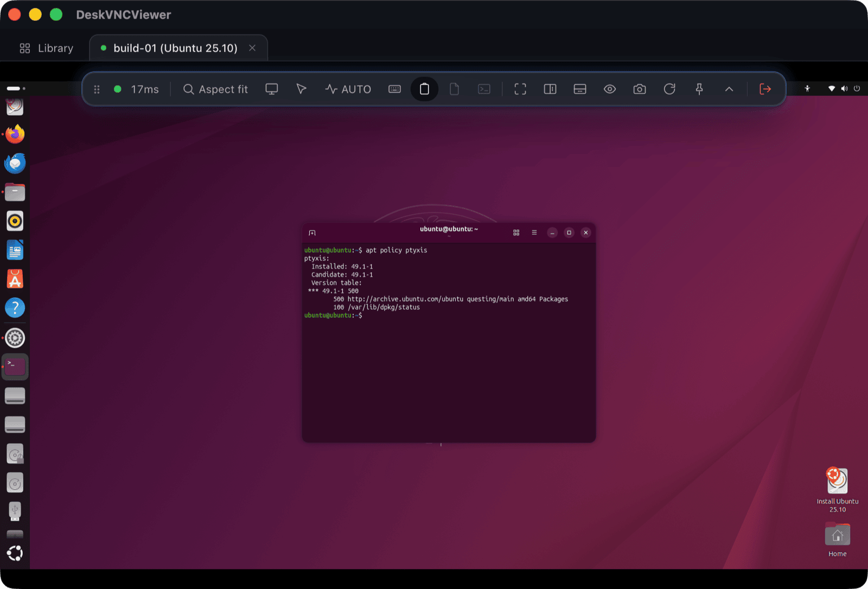Viewport: 868px width, 589px height.
Task: Toggle the bottom panel layout icon
Action: [580, 89]
